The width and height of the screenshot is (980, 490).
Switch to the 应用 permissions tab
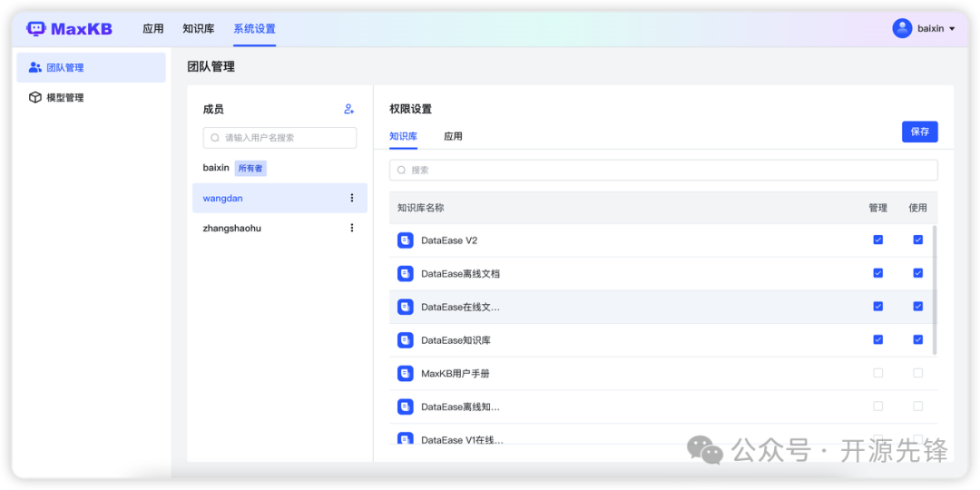point(453,136)
